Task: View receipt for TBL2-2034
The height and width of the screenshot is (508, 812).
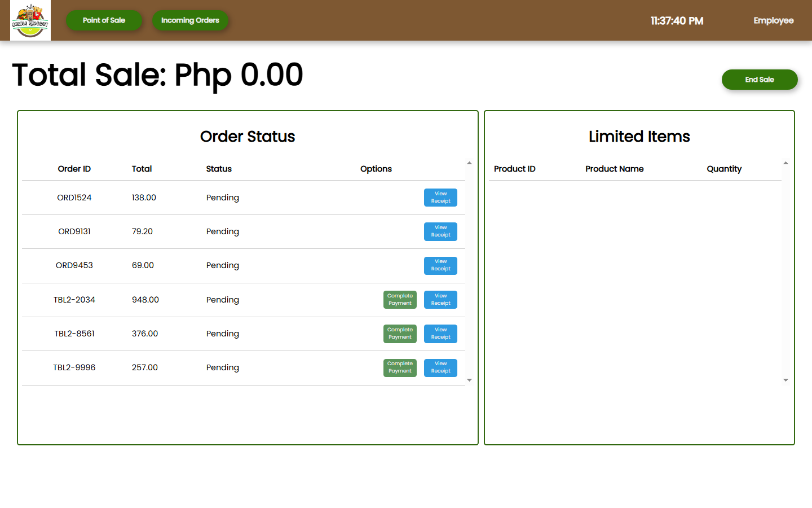Action: (x=440, y=300)
